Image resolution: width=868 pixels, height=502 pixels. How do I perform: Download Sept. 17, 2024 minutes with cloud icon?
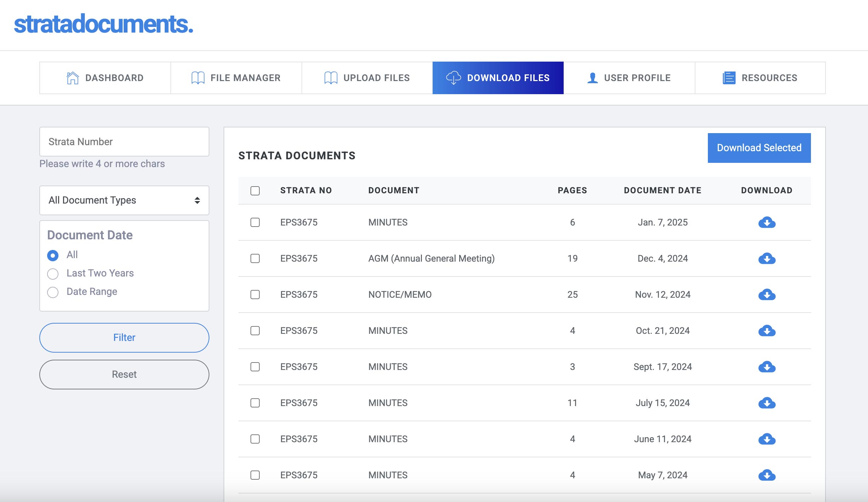coord(767,367)
